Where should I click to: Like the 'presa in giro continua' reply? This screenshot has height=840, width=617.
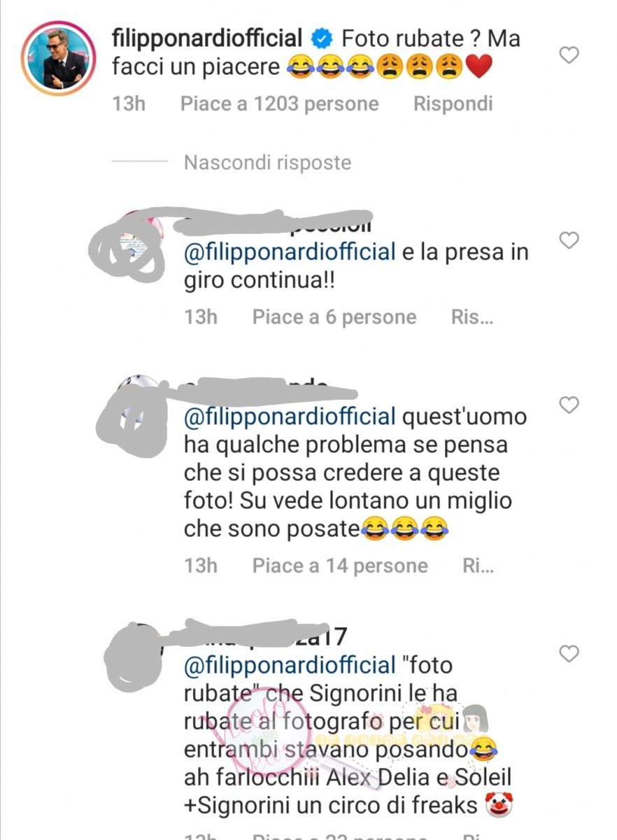click(569, 240)
